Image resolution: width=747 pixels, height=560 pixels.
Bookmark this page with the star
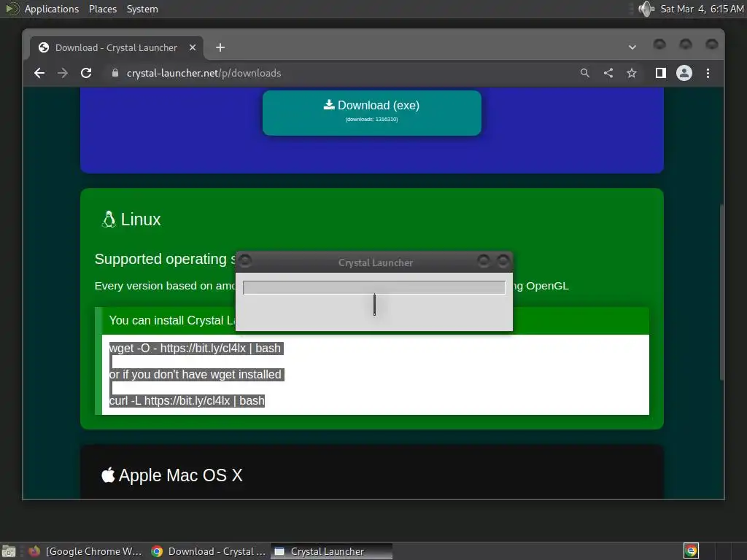[632, 73]
